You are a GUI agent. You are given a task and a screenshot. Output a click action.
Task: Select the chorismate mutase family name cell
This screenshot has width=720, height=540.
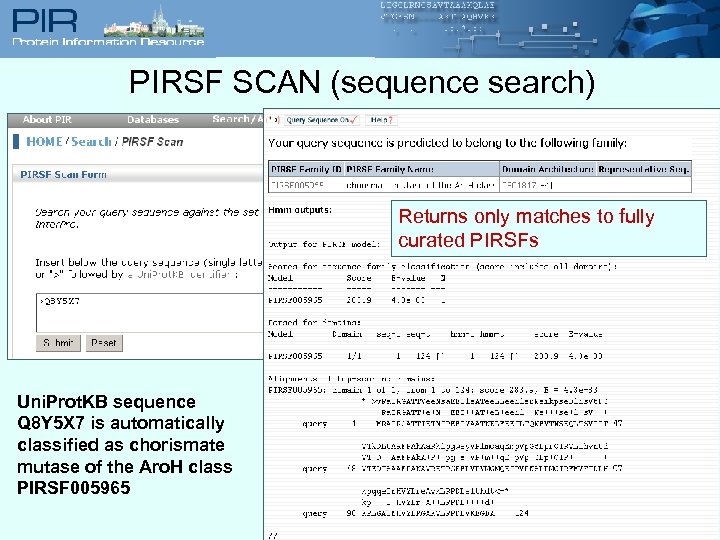click(420, 185)
